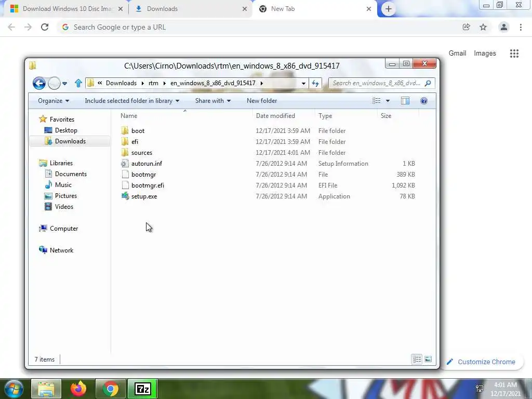Click the Change your view icon
The image size is (532, 399).
[376, 101]
